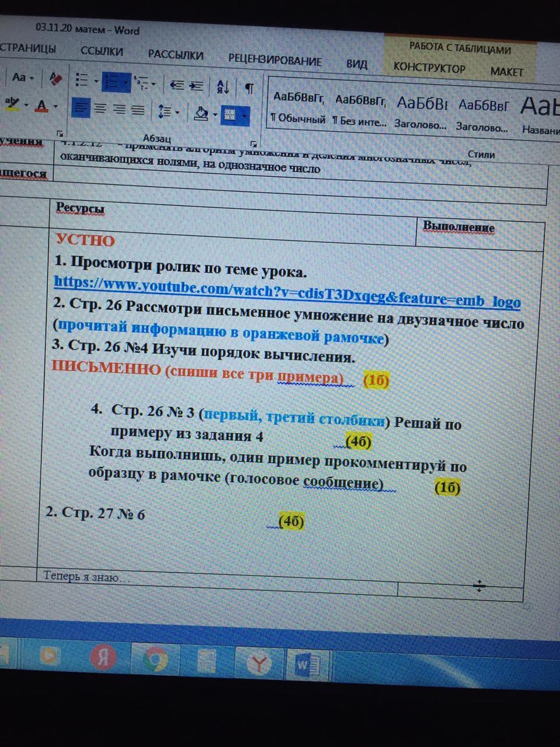This screenshot has width=560, height=747.
Task: Open the bullet list button
Action: [82, 80]
